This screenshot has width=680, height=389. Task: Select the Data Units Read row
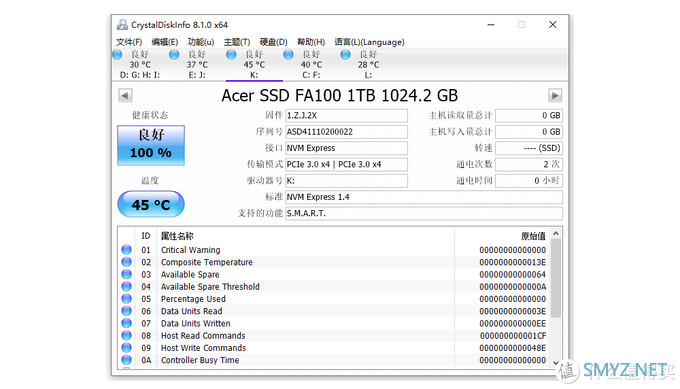click(x=334, y=311)
